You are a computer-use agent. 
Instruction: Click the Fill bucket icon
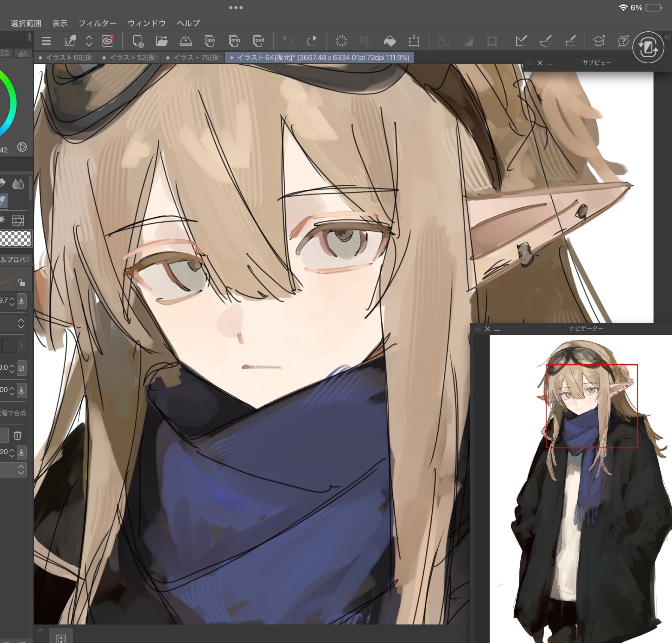[x=390, y=41]
